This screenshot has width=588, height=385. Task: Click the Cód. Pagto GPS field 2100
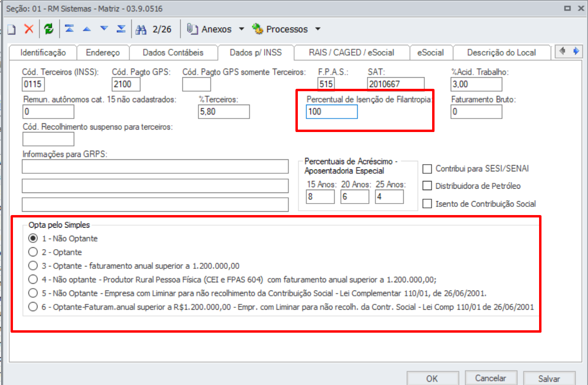[126, 84]
